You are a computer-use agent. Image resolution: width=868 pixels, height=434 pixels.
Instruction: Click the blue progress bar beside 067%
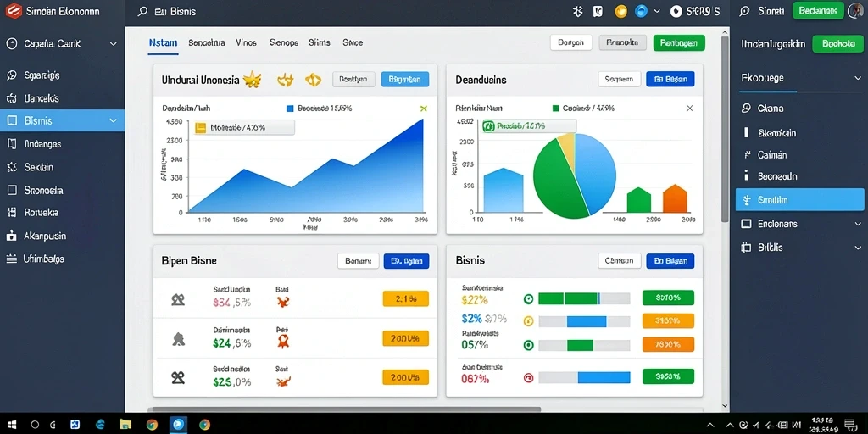coord(604,377)
